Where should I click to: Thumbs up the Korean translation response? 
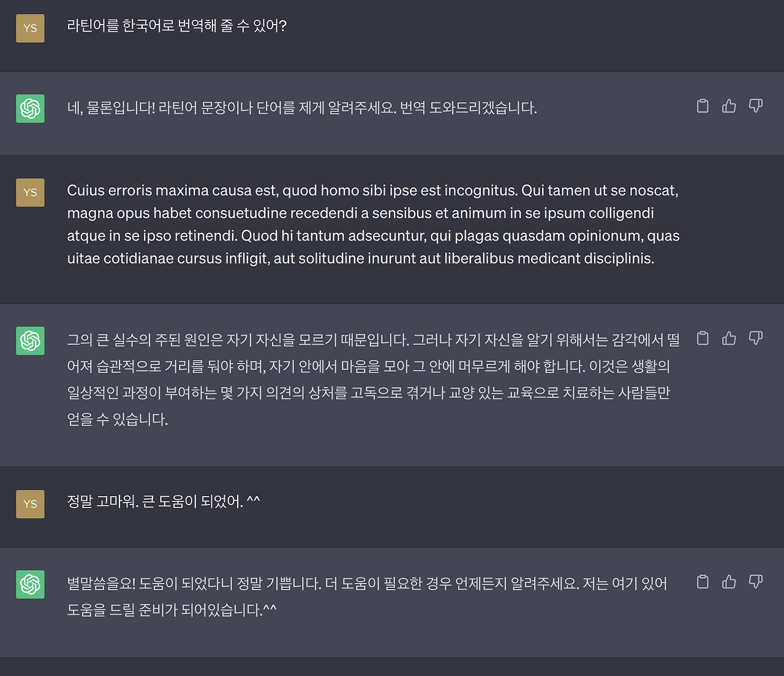[728, 337]
